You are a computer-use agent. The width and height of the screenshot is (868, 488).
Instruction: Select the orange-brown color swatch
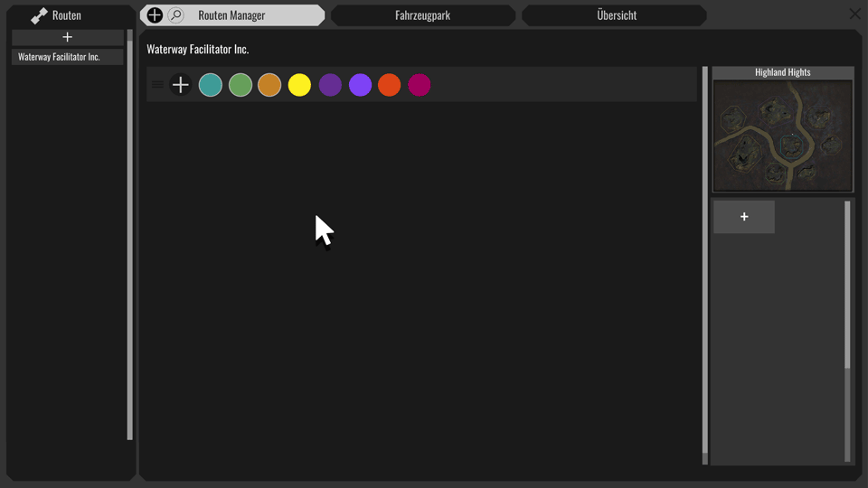[x=269, y=85]
